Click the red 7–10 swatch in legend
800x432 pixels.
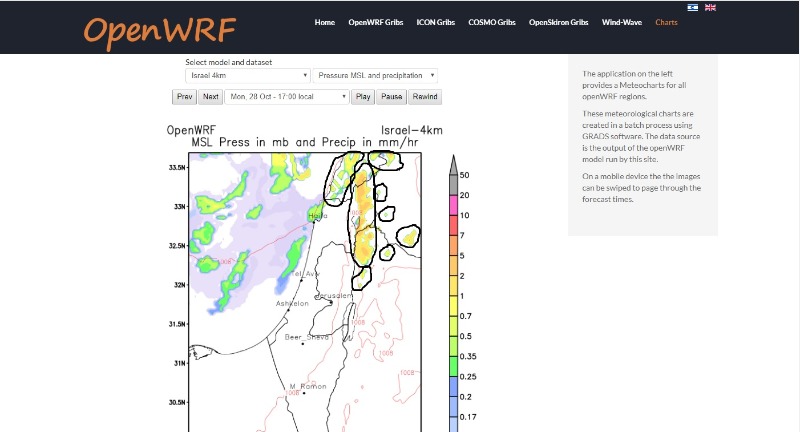coord(453,225)
